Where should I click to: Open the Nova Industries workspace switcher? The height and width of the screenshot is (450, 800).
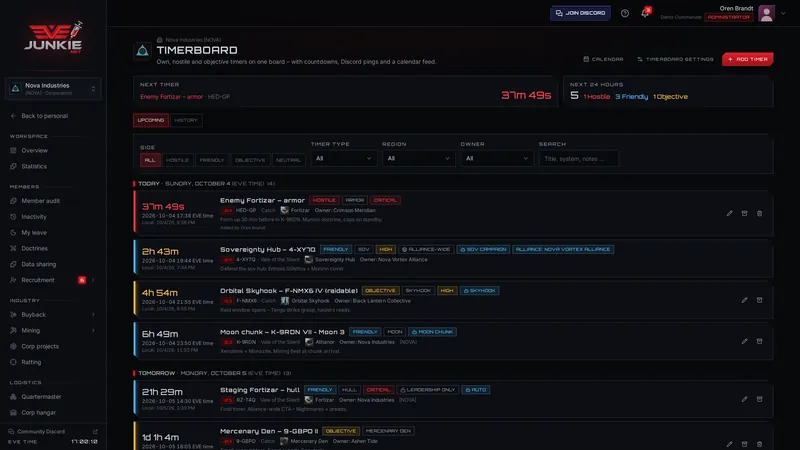point(53,89)
